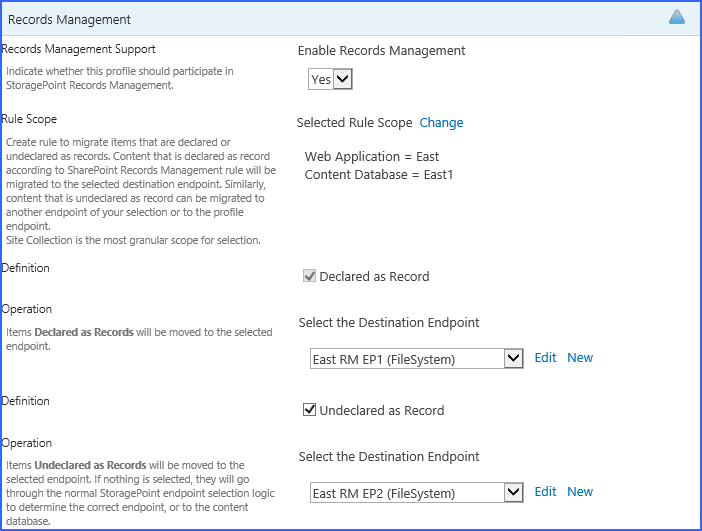Click the Records Management header title
The height and width of the screenshot is (531, 702).
point(69,19)
